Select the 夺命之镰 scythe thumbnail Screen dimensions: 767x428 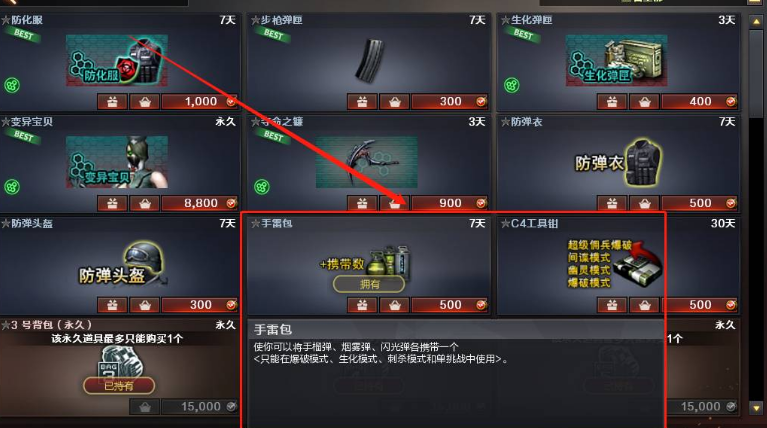click(x=367, y=162)
